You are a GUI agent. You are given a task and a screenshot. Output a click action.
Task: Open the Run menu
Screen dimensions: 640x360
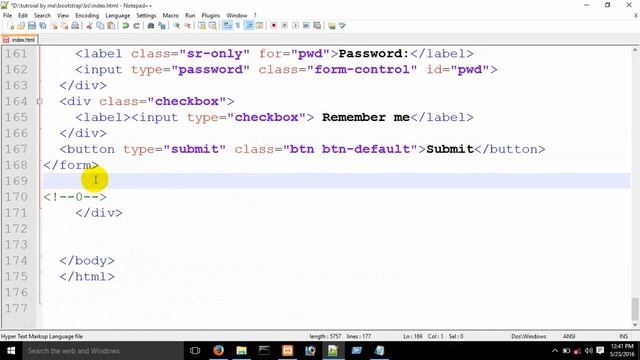(190, 16)
